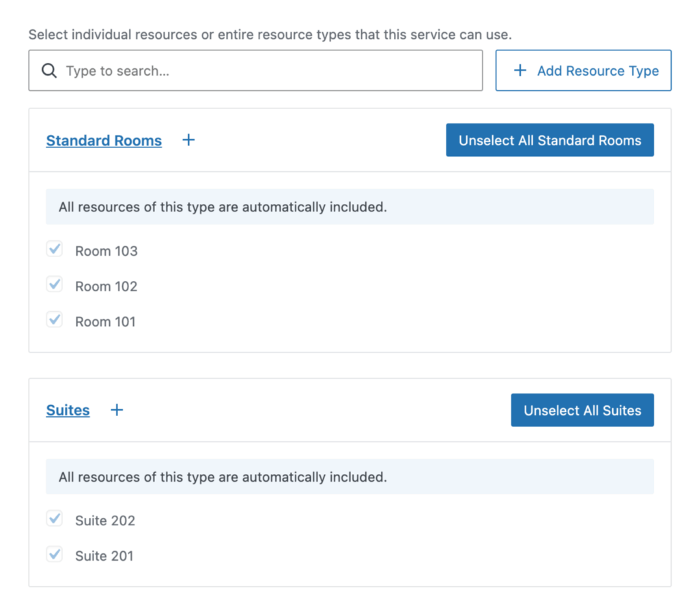Click the Suites automatic inclusion notice
The width and height of the screenshot is (699, 616).
coord(350,477)
